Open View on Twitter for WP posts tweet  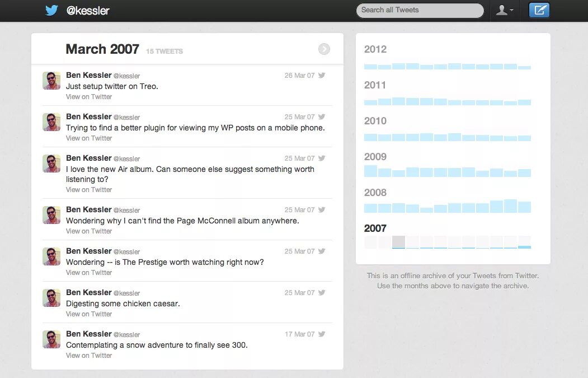tap(89, 138)
